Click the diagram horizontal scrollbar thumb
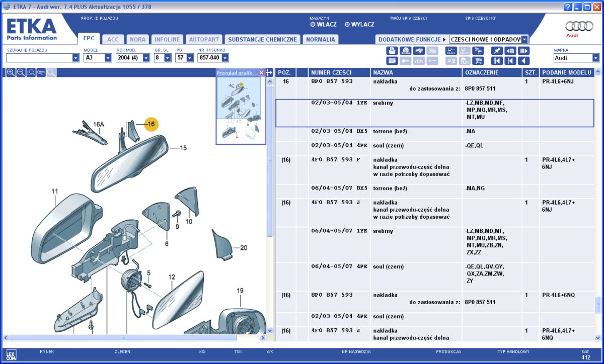 point(123,338)
